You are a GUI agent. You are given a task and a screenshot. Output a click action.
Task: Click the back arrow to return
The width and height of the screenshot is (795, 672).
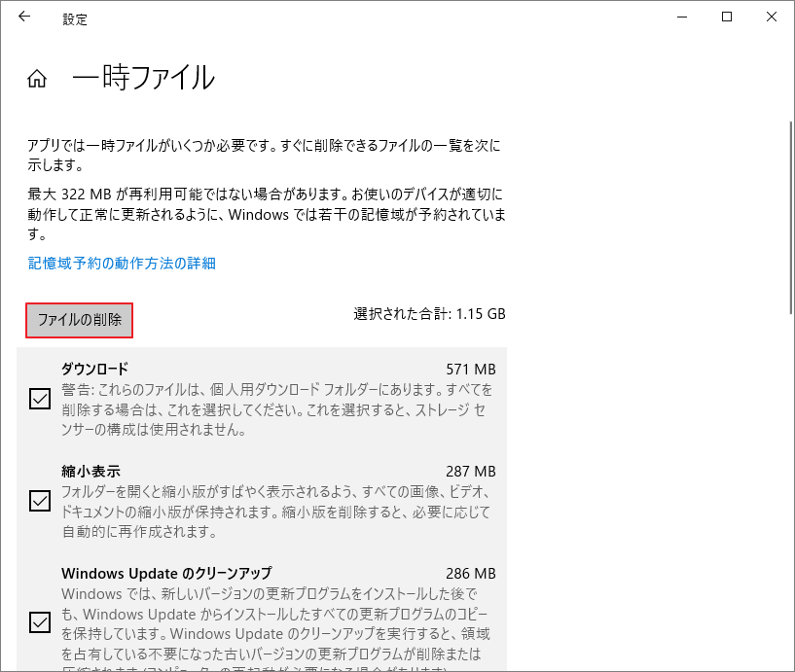[x=23, y=17]
